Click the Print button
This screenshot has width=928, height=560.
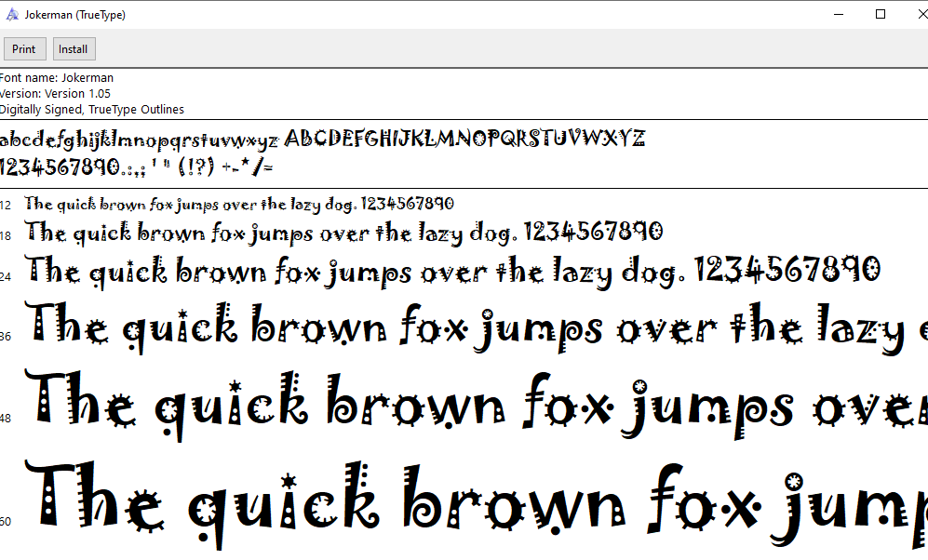pyautogui.click(x=24, y=49)
